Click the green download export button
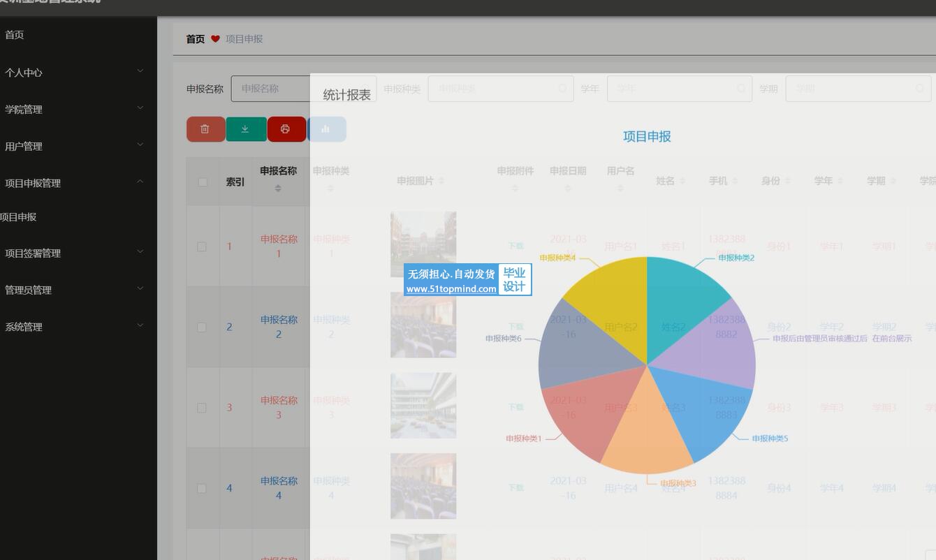This screenshot has height=560, width=936. (246, 129)
